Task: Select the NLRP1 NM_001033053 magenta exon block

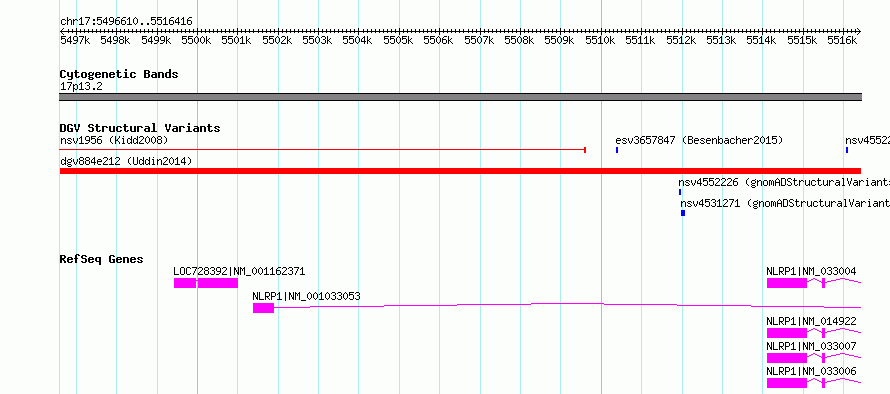Action: click(x=263, y=308)
